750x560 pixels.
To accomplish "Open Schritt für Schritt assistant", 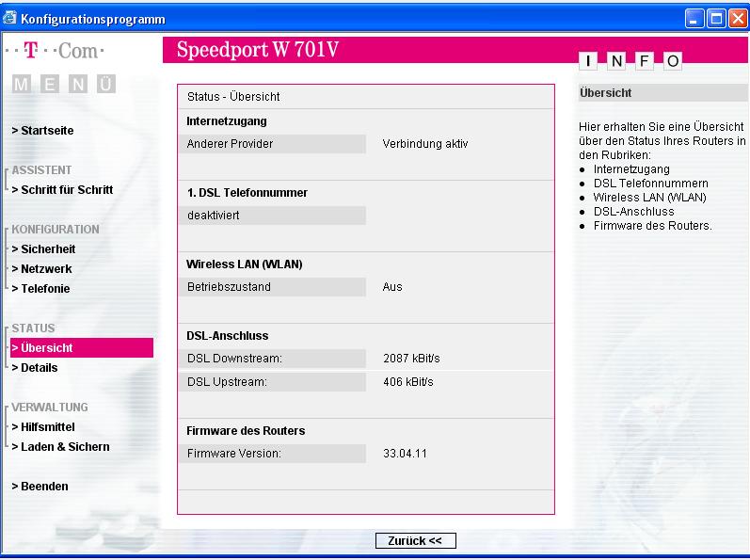I will pos(62,190).
